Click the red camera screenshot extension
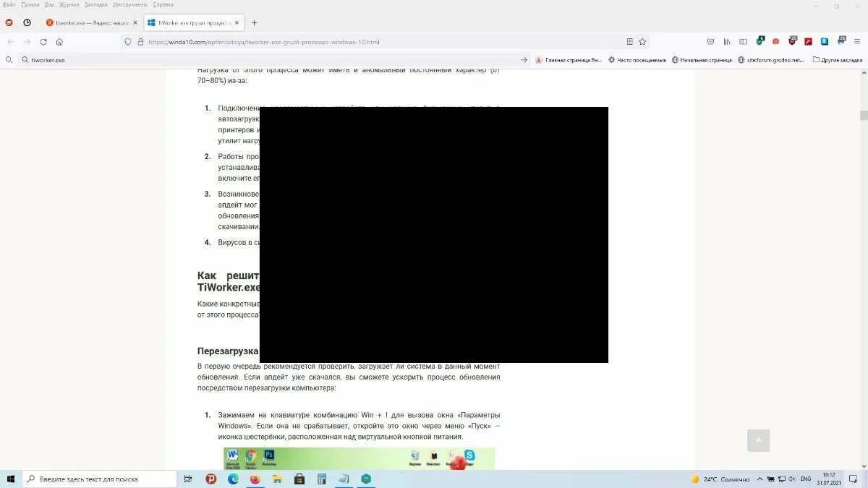The height and width of the screenshot is (488, 868). click(x=776, y=42)
